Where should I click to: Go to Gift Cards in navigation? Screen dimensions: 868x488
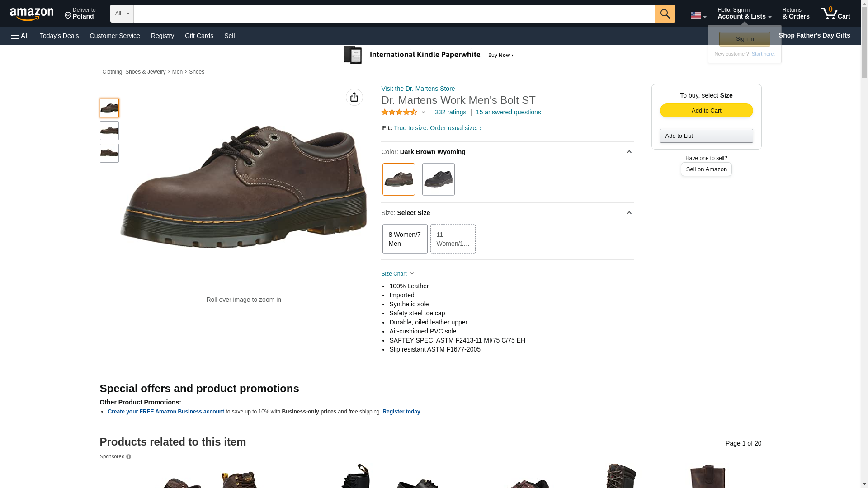[199, 36]
